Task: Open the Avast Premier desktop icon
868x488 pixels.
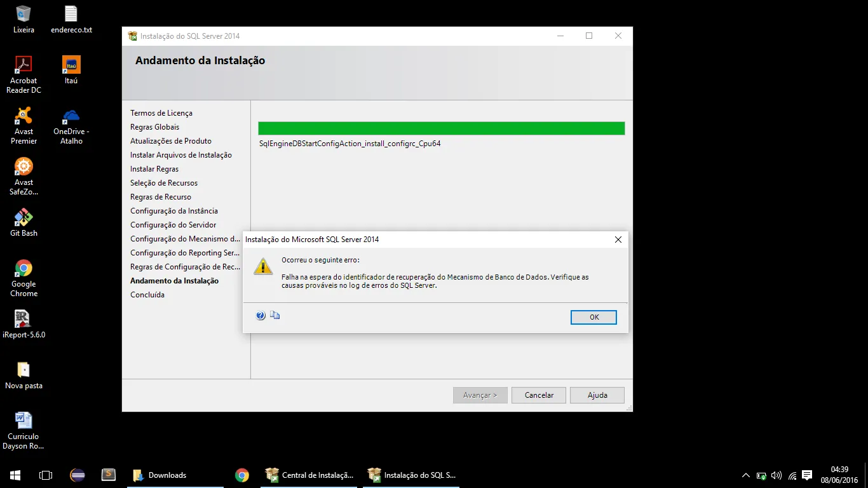Action: (x=24, y=116)
